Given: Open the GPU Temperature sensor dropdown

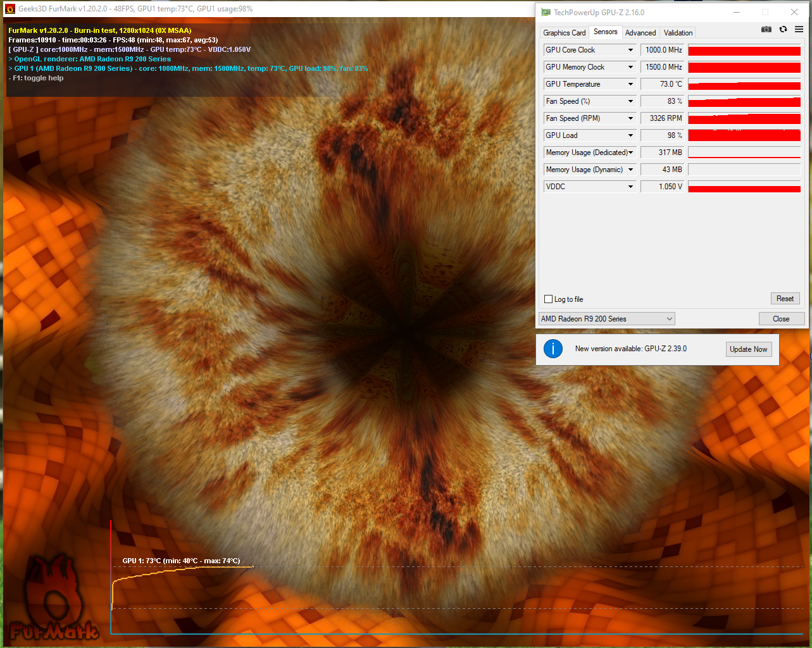Looking at the screenshot, I should [630, 84].
